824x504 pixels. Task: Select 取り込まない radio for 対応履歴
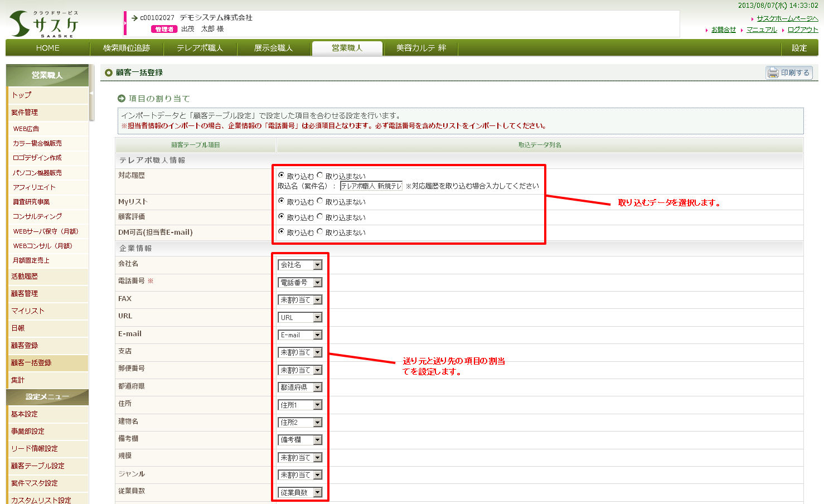coord(320,175)
